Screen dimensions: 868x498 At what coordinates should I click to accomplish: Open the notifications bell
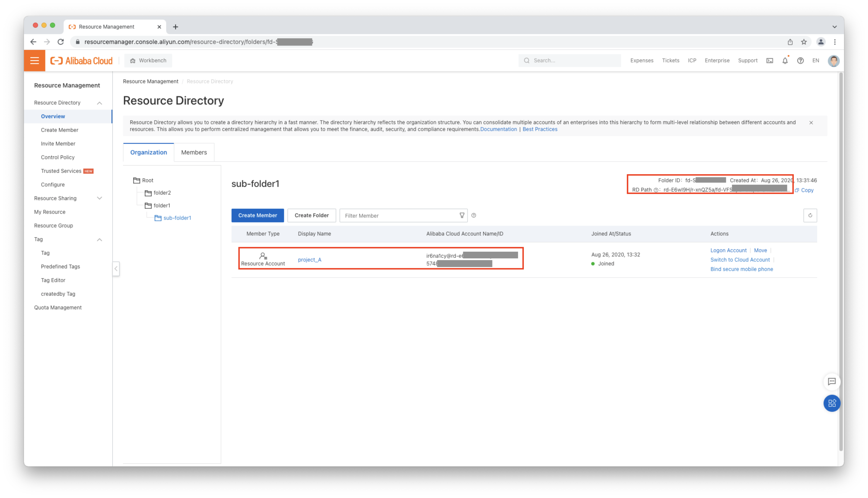tap(785, 61)
